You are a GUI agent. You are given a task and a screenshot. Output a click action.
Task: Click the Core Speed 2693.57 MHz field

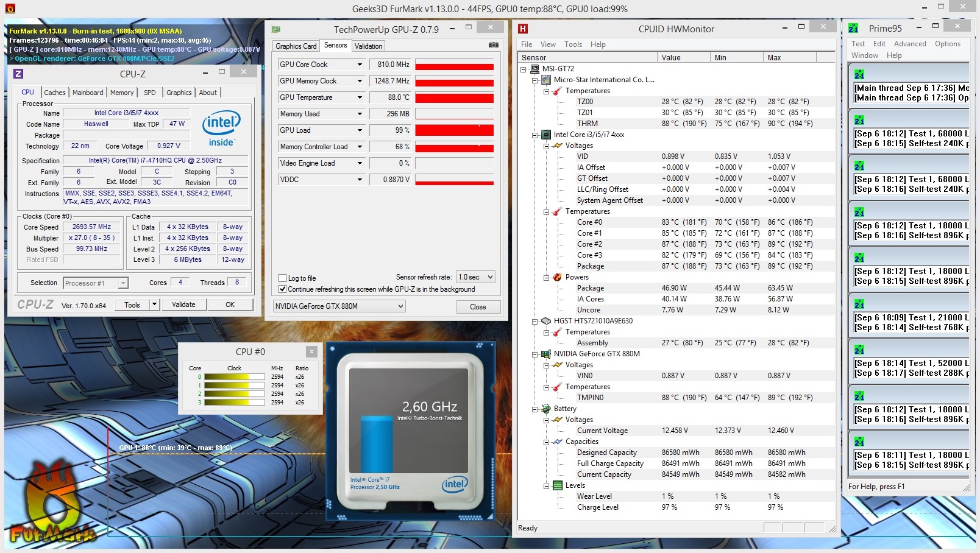pos(91,227)
